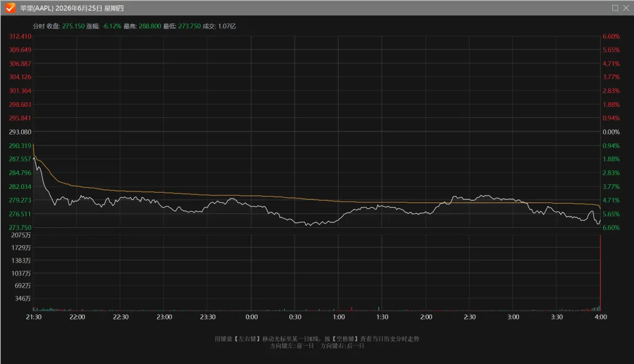This screenshot has height=364, width=634.
Task: Click price axis label 304.126
Action: pyautogui.click(x=20, y=77)
